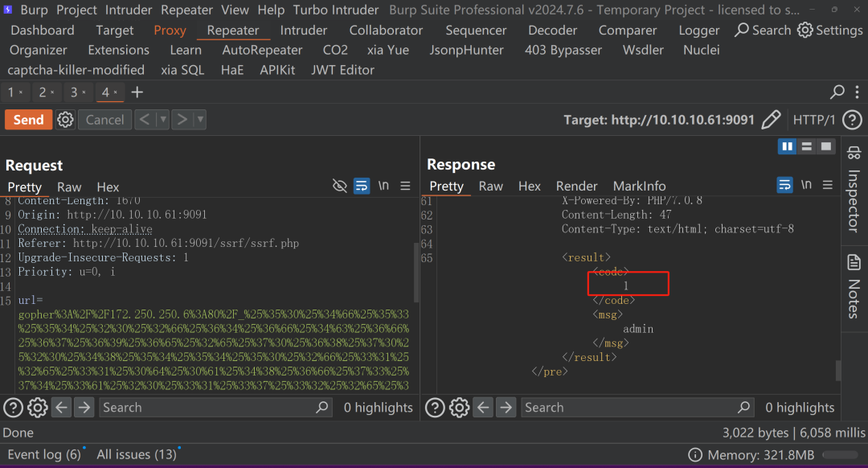868x468 pixels.
Task: Switch to Repeater tab 2
Action: [x=47, y=92]
